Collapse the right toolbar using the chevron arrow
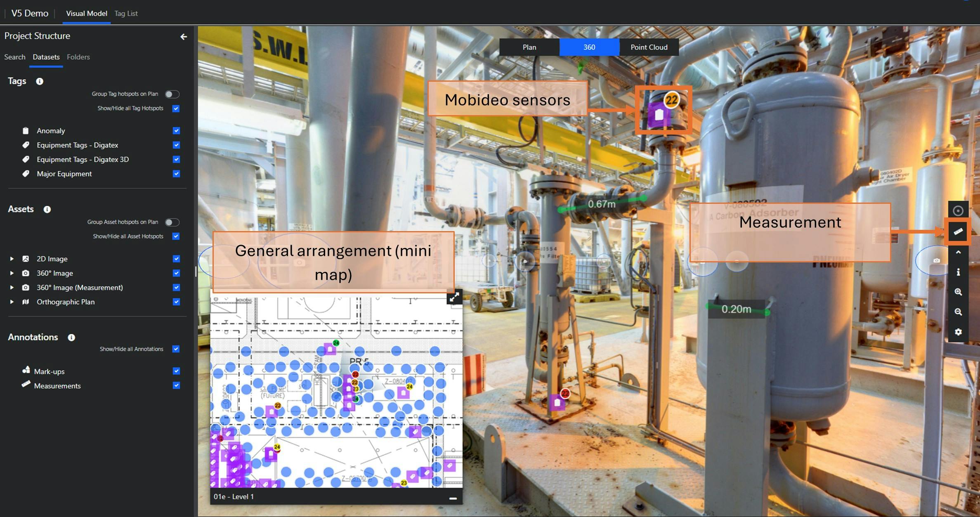This screenshot has width=980, height=517. coord(957,251)
